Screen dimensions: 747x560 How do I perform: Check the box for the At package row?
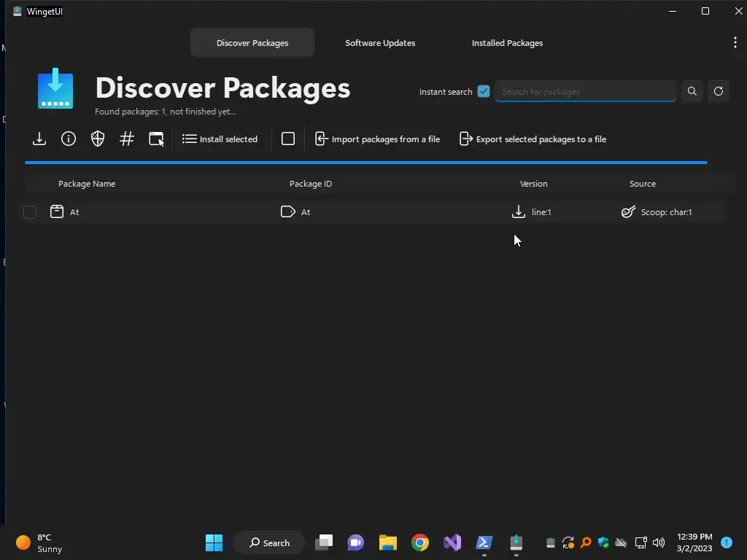click(30, 212)
